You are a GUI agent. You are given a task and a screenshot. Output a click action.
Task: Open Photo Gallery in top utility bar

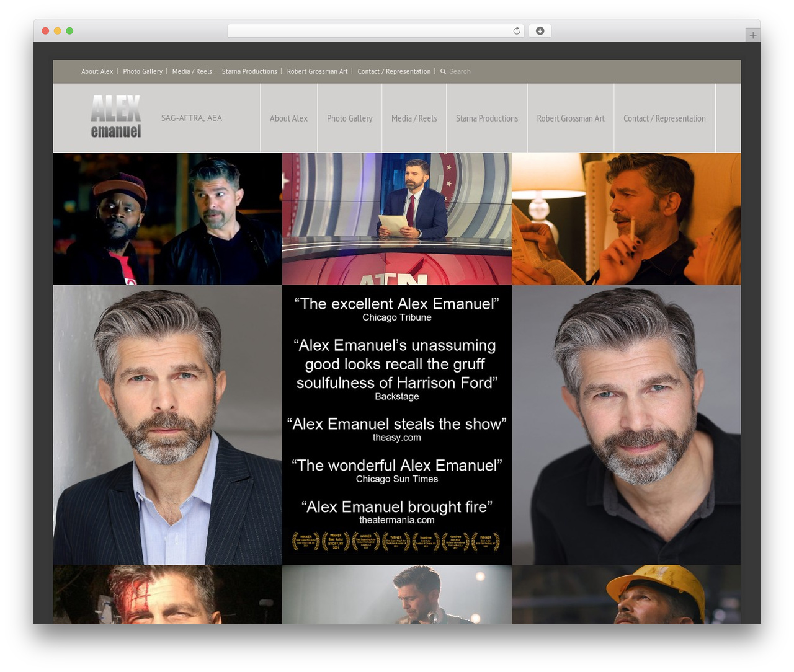click(x=143, y=71)
